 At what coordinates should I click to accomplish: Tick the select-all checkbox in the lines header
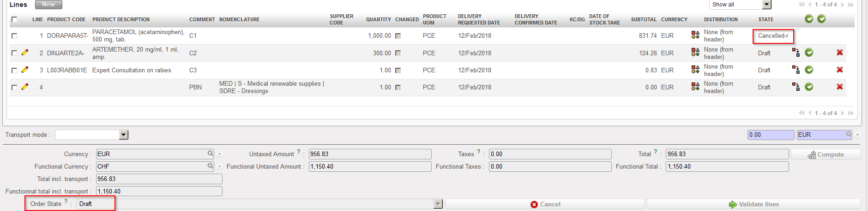tap(14, 19)
